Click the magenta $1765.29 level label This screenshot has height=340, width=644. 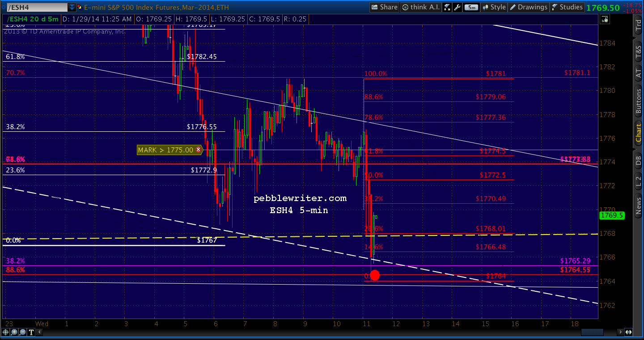pos(576,260)
